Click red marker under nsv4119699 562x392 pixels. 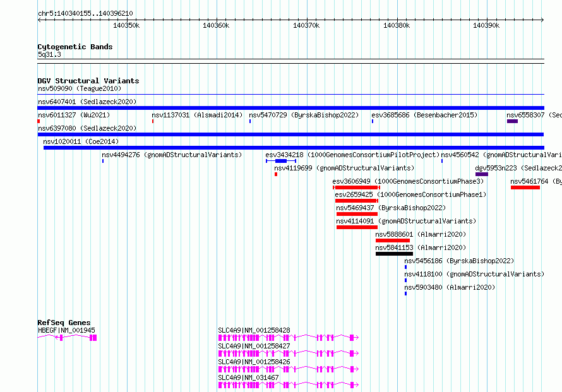pyautogui.click(x=276, y=174)
